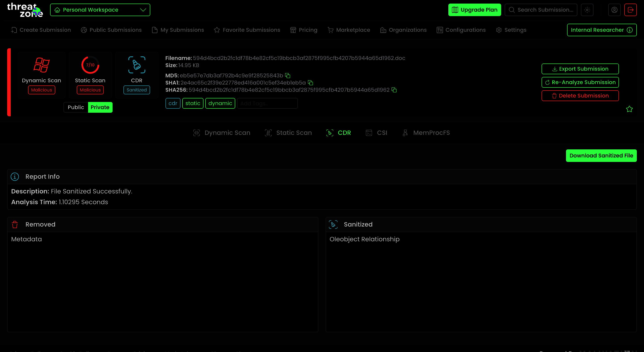Click the Report Info circle icon

15,176
